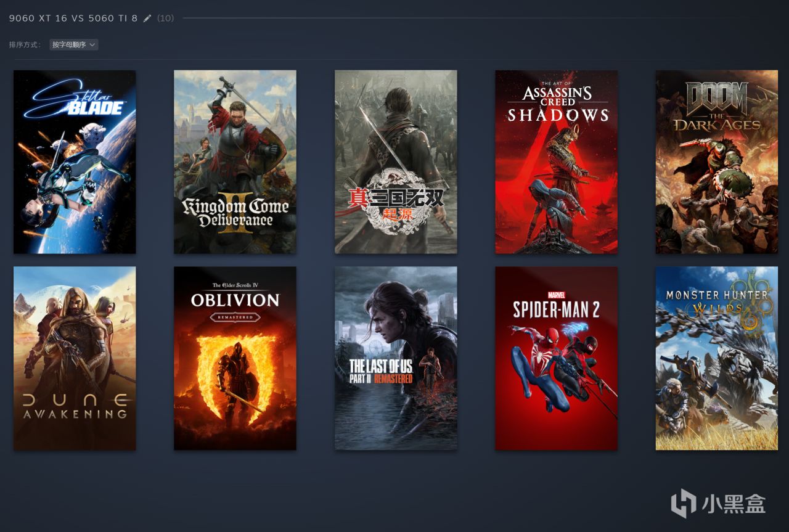Click The Last of Us Part II Remastered cover
The width and height of the screenshot is (789, 532).
(396, 358)
